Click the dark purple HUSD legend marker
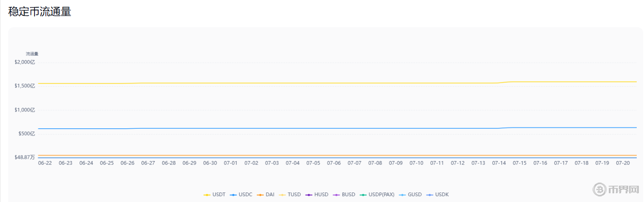The height and width of the screenshot is (202, 644). pos(308,195)
